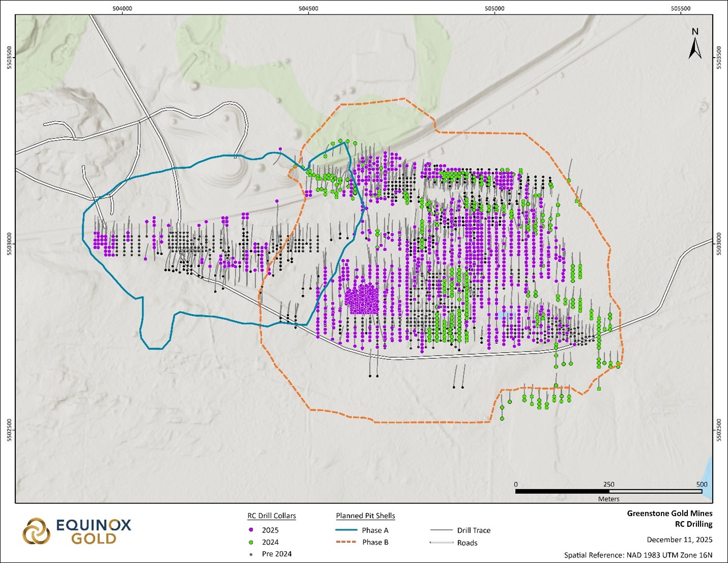Click the Greenstone Gold Mines title text

point(669,513)
